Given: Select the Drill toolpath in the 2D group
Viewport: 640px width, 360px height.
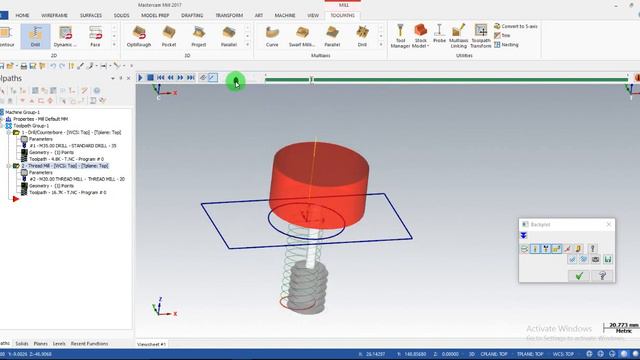Looking at the screenshot, I should click(x=35, y=36).
